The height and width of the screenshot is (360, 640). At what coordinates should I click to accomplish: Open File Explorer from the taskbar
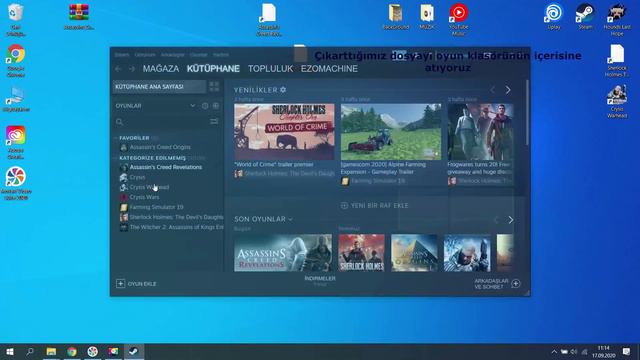coord(51,351)
